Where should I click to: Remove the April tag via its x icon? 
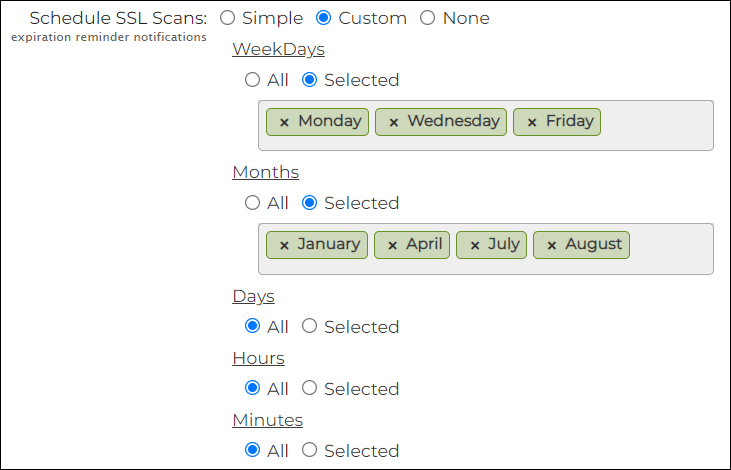392,245
